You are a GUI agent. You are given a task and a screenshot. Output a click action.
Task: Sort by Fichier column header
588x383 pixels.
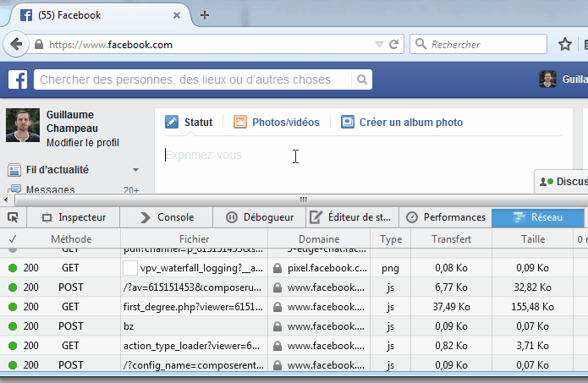[194, 238]
